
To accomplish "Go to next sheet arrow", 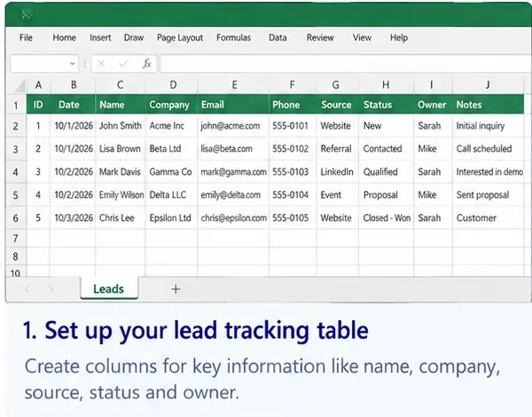I will [x=51, y=289].
